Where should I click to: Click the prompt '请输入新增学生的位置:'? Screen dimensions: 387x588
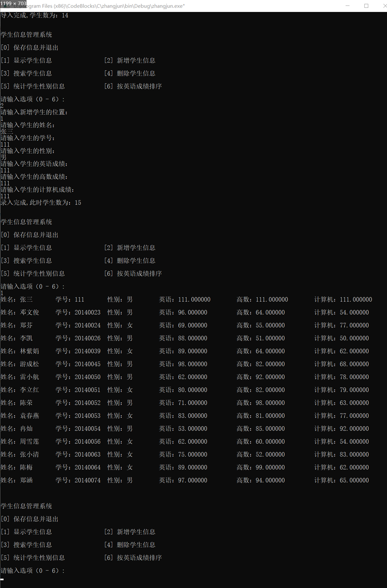click(34, 112)
